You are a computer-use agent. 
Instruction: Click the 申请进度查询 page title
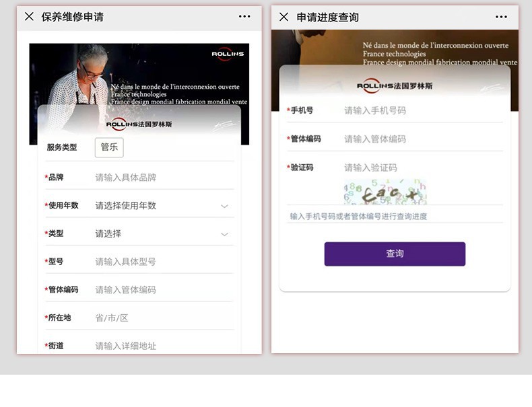327,17
